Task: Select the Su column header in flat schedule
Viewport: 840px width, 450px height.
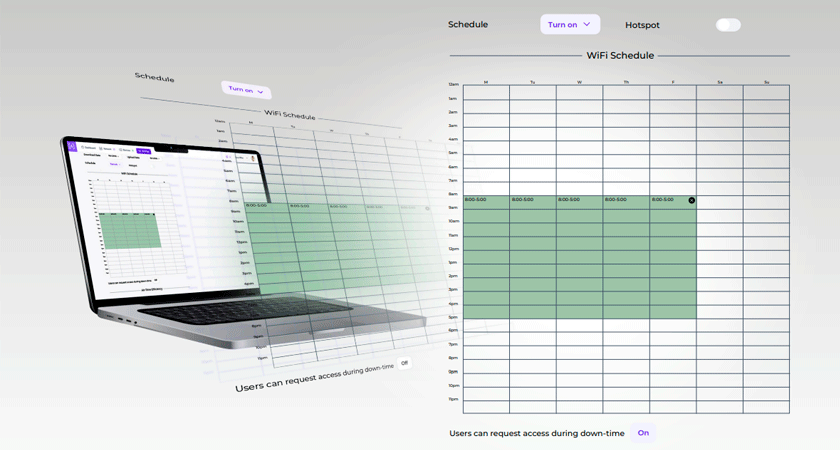Action: 766,82
